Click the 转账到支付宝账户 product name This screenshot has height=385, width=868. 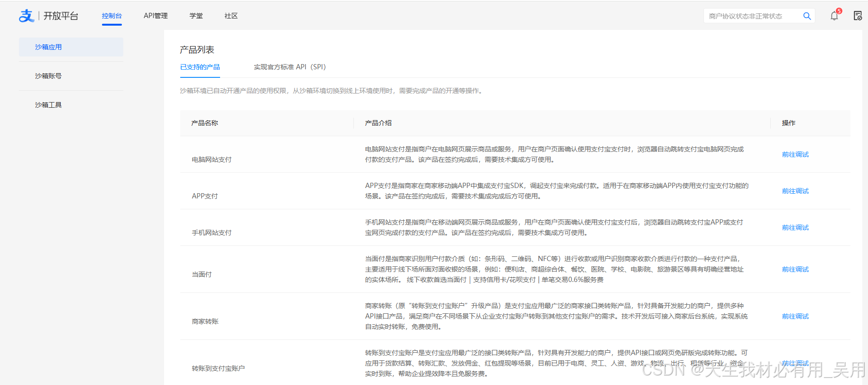(218, 368)
